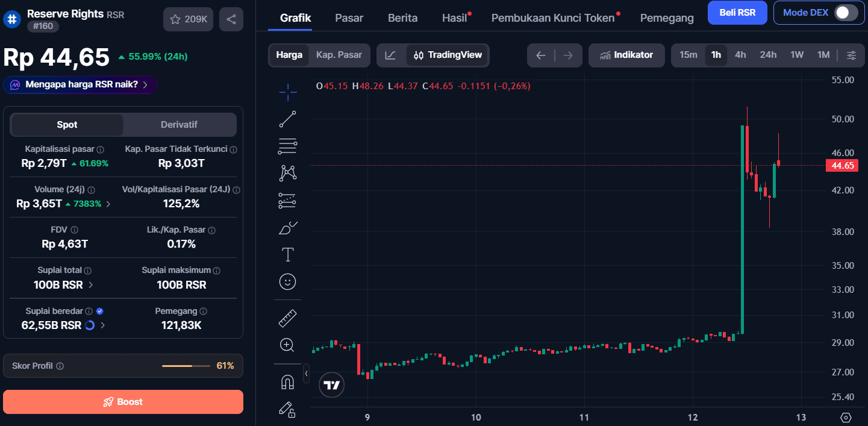Click the Skor Profil progress bar
Screen dimensions: 868x426
tap(186, 366)
